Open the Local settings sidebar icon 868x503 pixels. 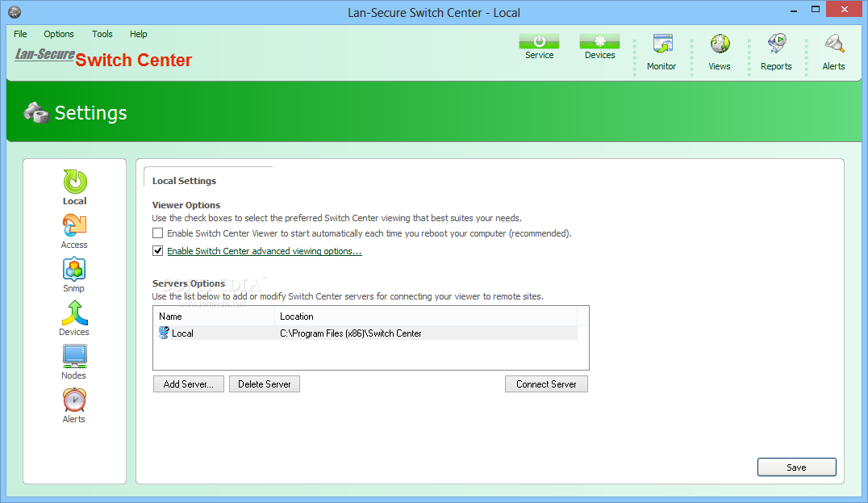(75, 182)
